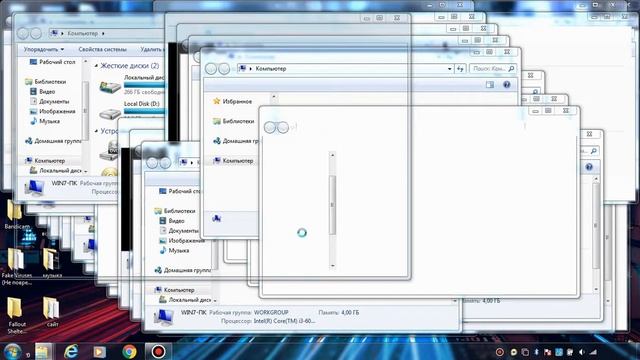
Task: Refresh the Избранное Explorer window
Action: click(460, 69)
